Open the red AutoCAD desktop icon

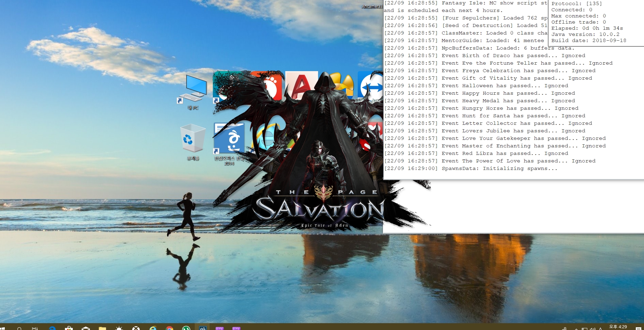301,86
